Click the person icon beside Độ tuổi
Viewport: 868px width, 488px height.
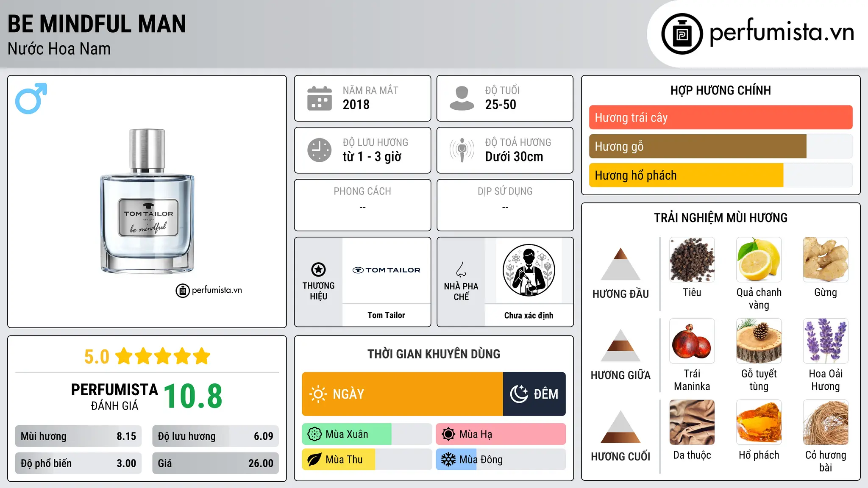click(x=462, y=98)
